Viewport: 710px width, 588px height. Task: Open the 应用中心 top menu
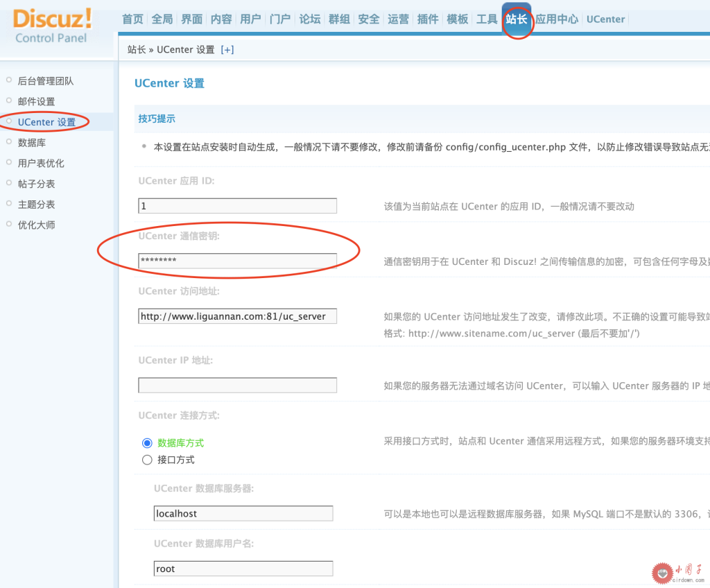(557, 19)
